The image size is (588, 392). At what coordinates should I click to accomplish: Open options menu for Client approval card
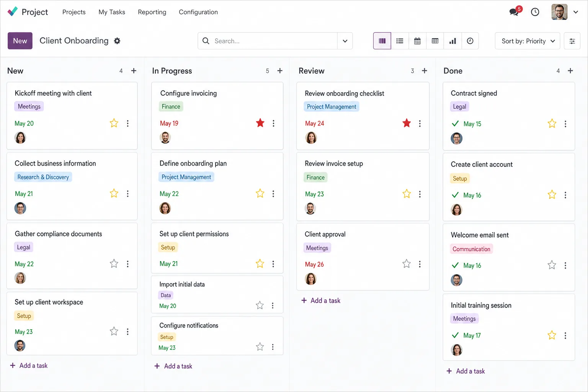point(420,264)
